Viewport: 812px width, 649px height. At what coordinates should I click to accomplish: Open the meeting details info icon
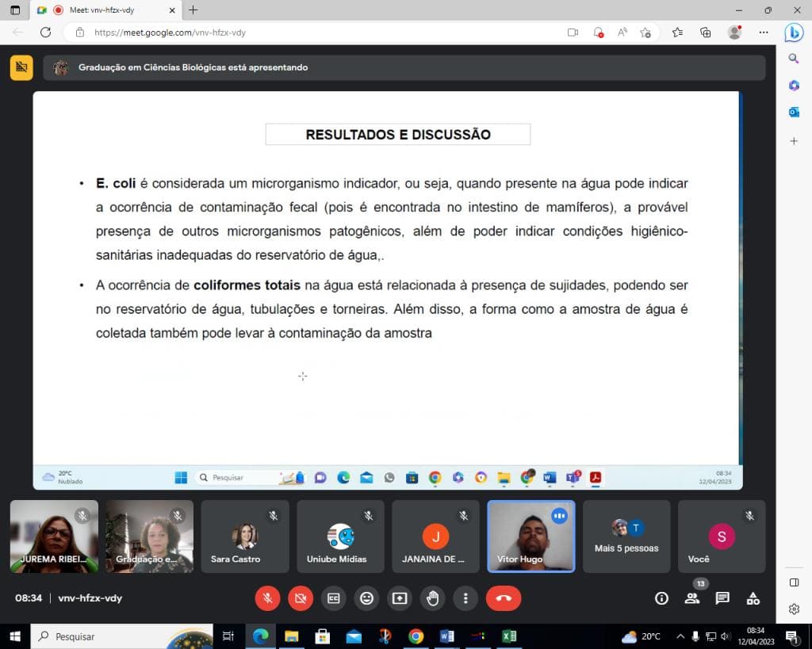point(661,599)
